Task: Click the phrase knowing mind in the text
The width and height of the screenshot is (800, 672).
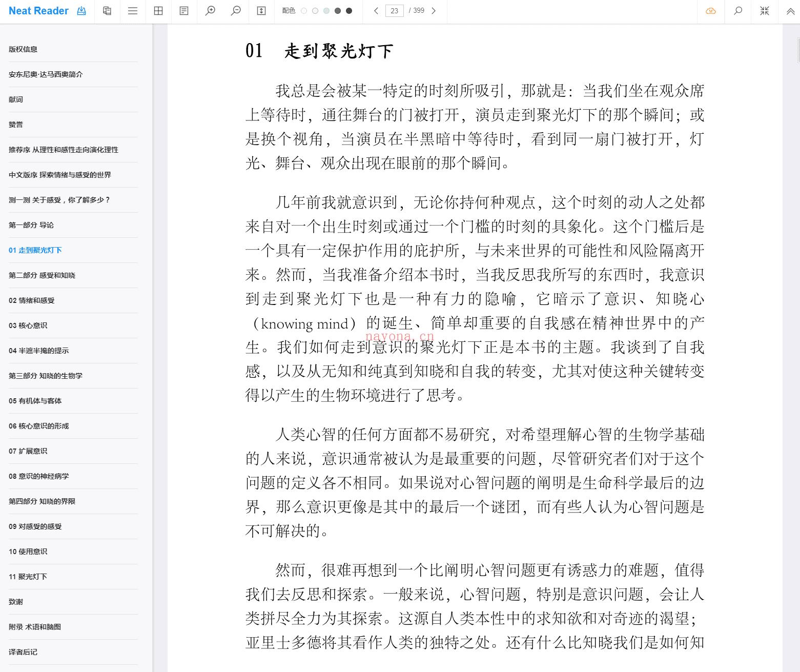Action: click(x=304, y=324)
